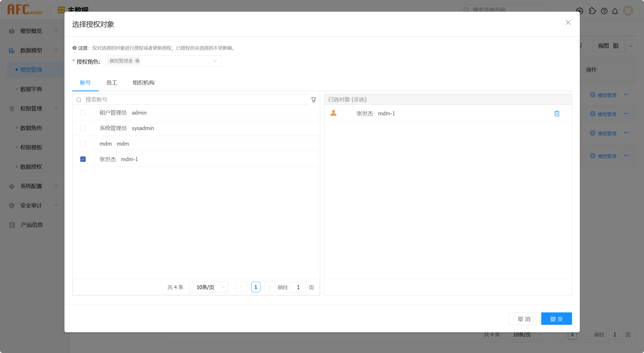This screenshot has height=353, width=644.
Task: Click the 视图 list-view icon in background toolbar
Action: point(616,46)
